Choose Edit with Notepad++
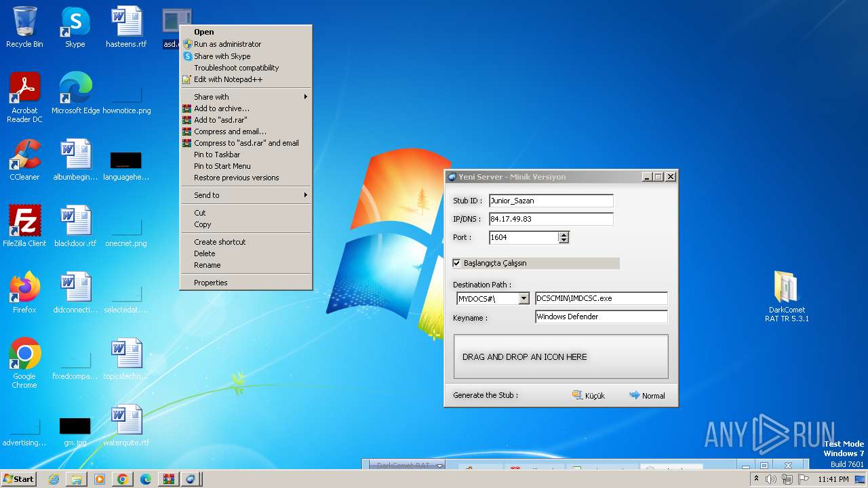Screen dimensions: 868x488 pyautogui.click(x=245, y=79)
